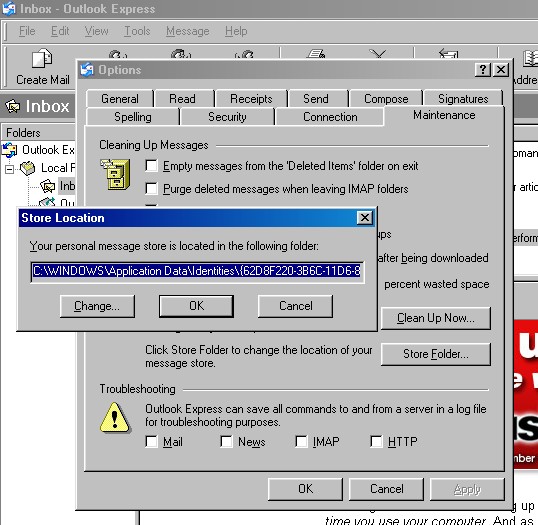
Task: Click the Inbox header icon
Action: tap(13, 106)
